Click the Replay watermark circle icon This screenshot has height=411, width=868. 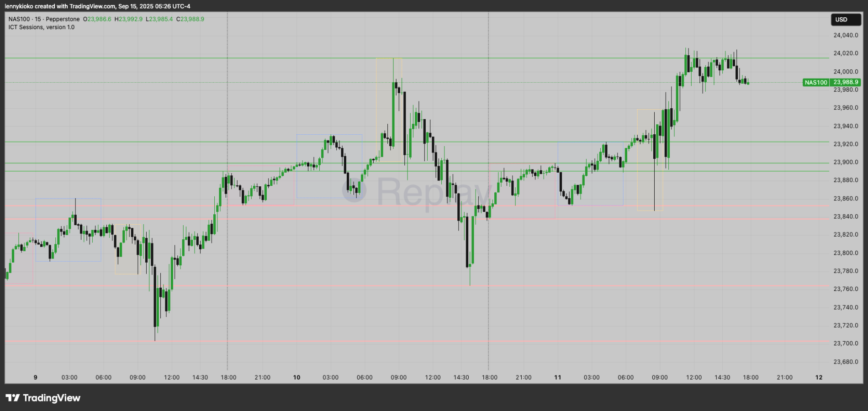(354, 190)
